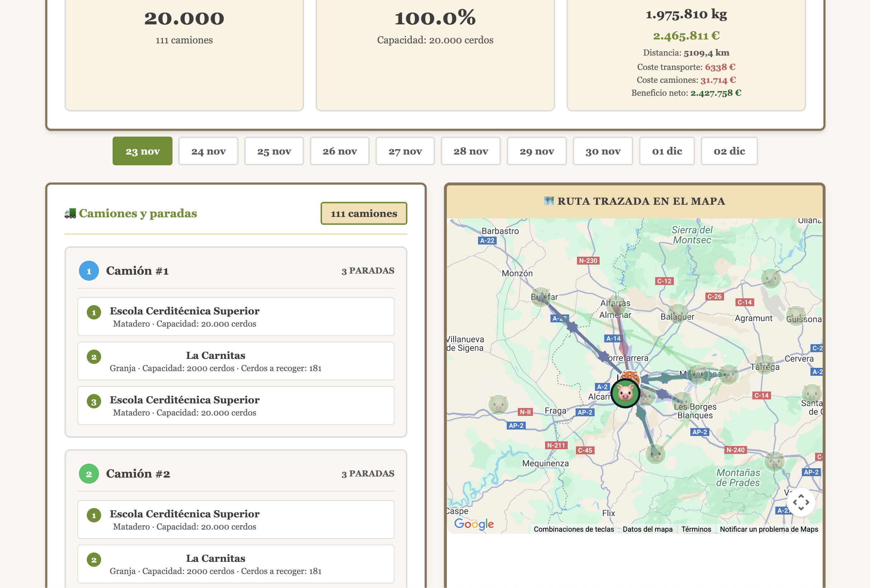Open Notificar un problema de Maps link
This screenshot has height=588, width=870.
tap(769, 529)
